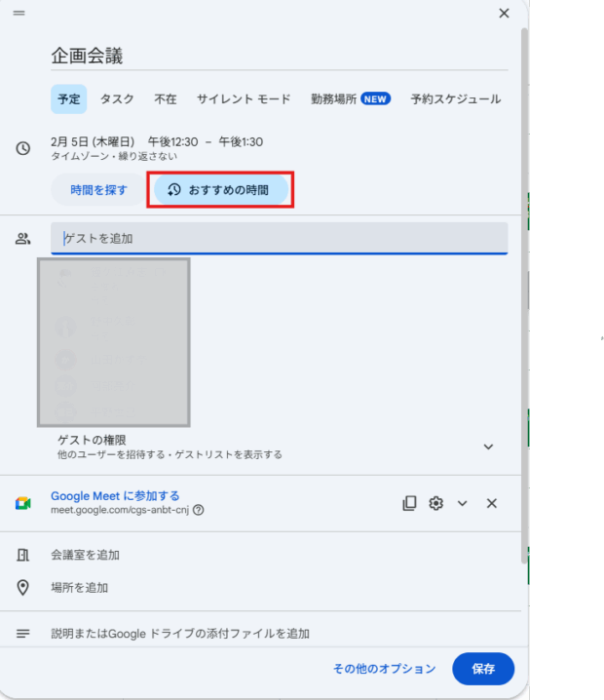Click the help icon beside Meet link

[x=199, y=510]
